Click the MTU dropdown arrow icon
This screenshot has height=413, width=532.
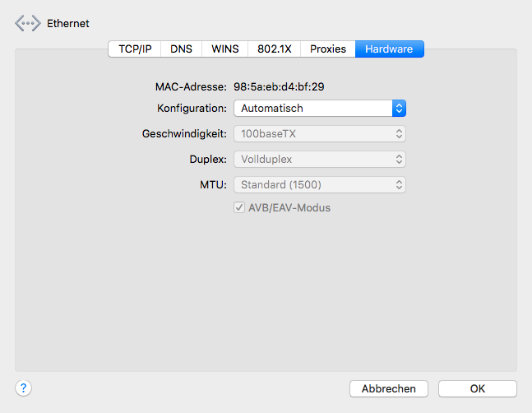point(399,184)
